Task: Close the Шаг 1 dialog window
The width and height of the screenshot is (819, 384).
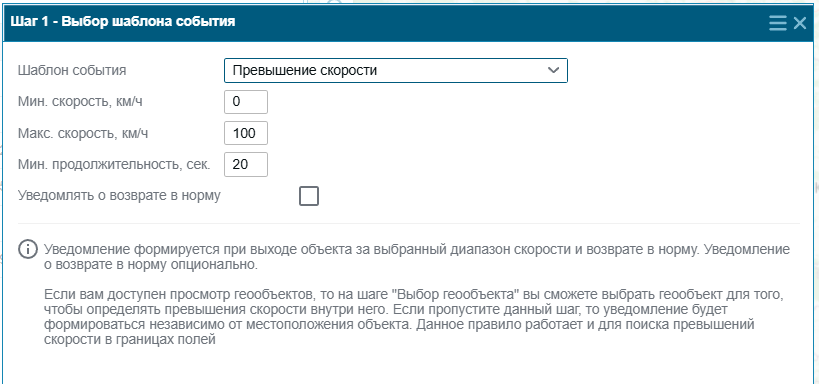Action: tap(800, 22)
